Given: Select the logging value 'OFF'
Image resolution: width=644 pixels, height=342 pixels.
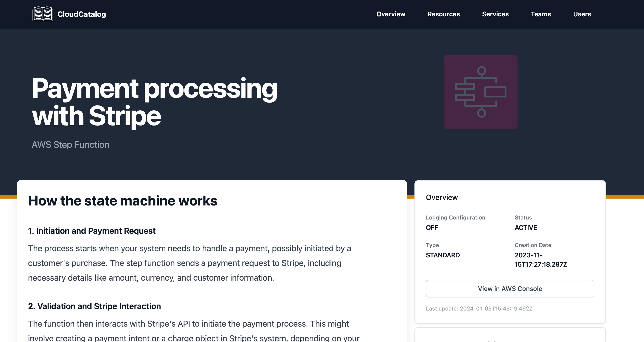Looking at the screenshot, I should [432, 228].
